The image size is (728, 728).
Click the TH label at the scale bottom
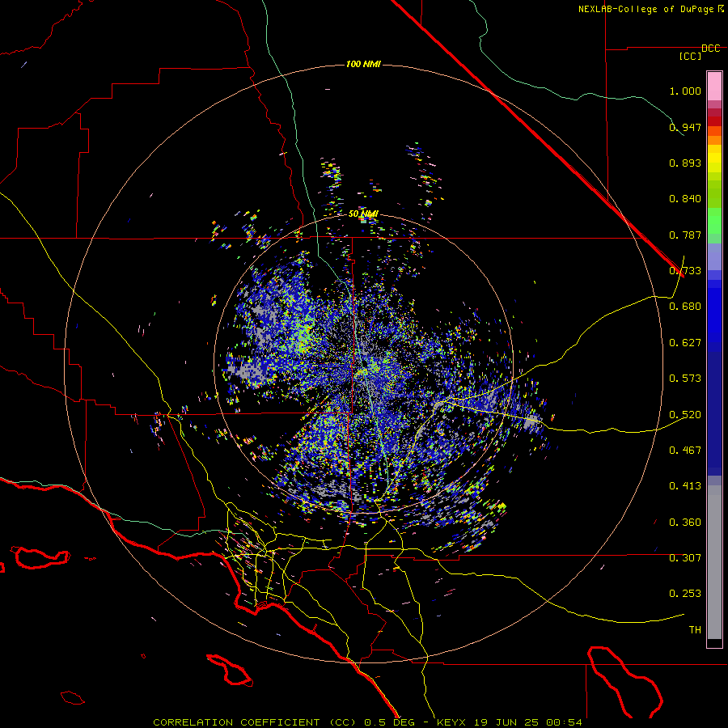695,630
